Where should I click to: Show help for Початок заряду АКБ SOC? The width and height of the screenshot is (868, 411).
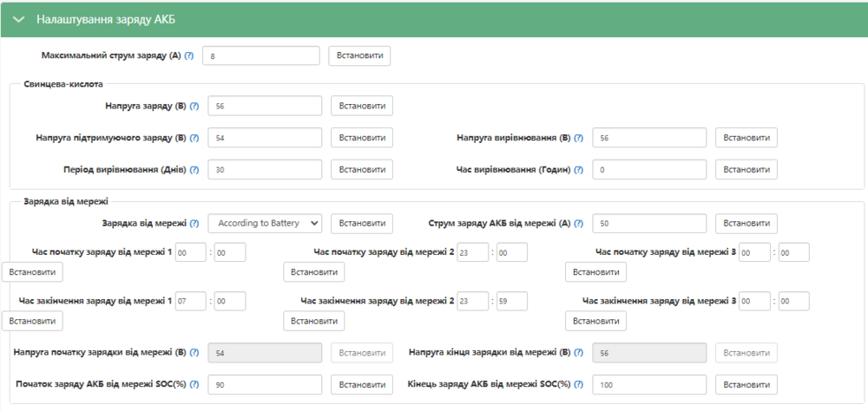coord(194,384)
